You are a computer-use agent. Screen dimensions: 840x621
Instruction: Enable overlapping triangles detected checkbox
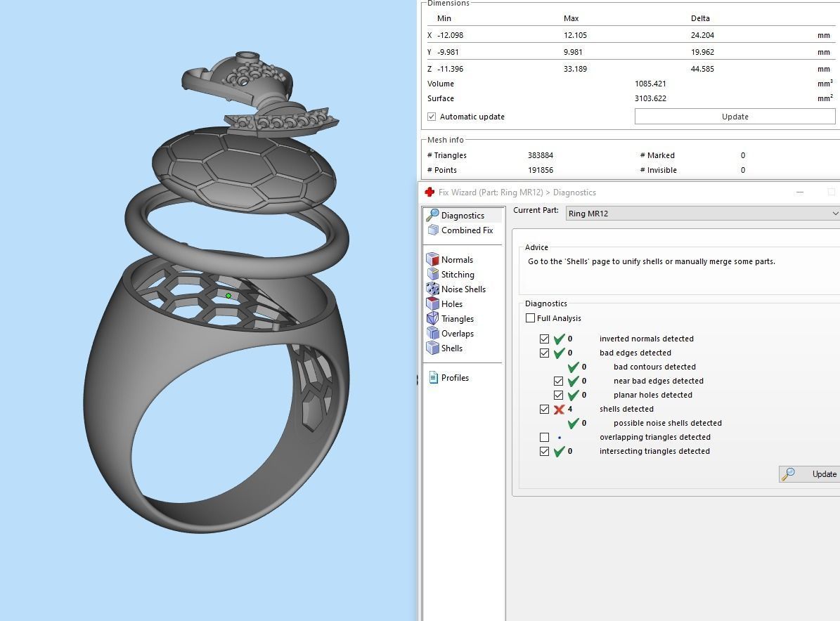[544, 438]
